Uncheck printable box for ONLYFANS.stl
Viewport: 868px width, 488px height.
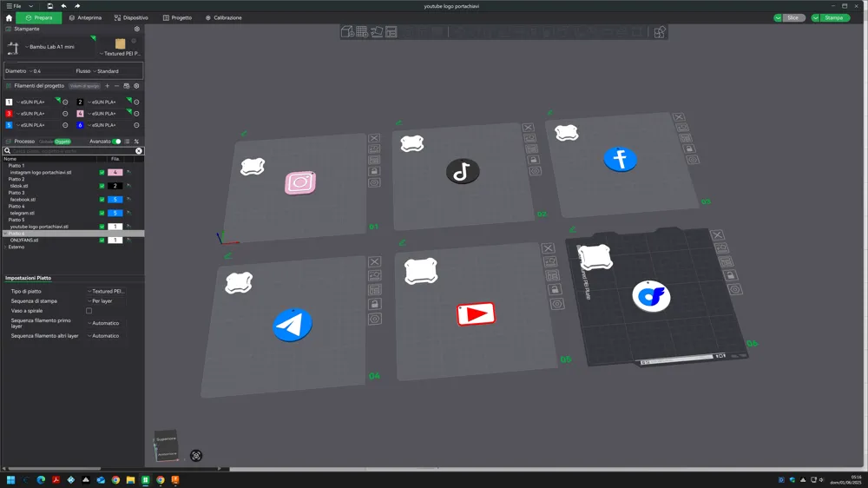(x=102, y=241)
